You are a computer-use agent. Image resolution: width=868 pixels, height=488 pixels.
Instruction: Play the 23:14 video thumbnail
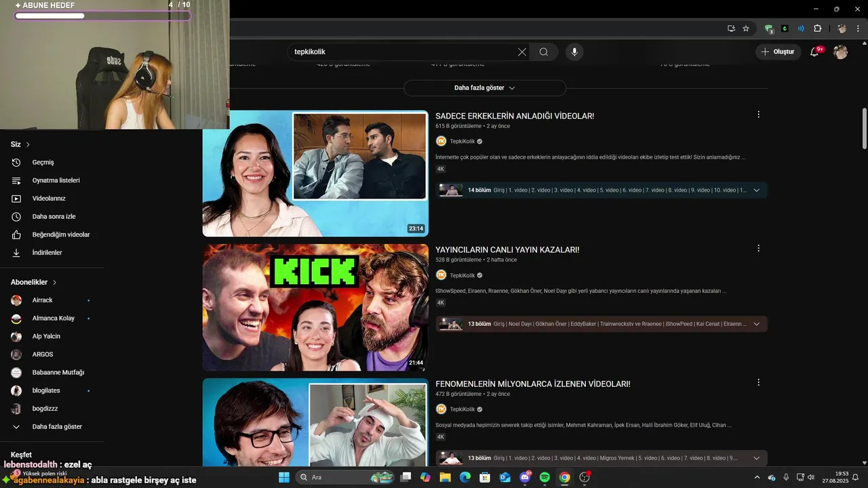tap(315, 174)
